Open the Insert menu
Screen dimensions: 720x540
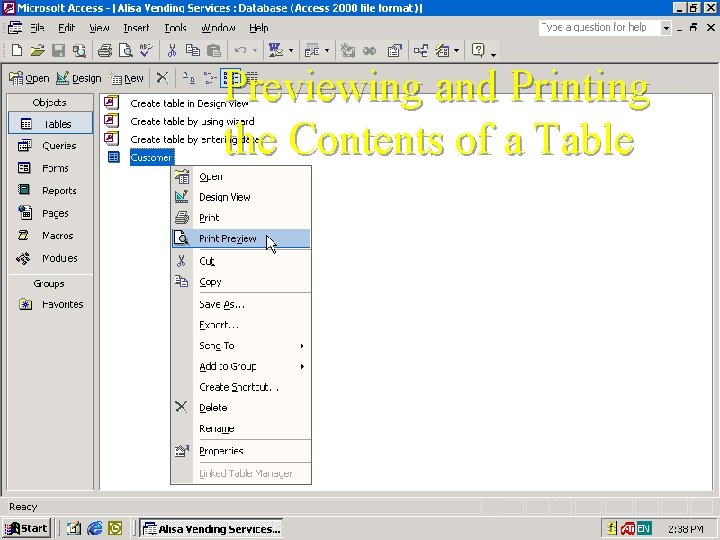[136, 28]
